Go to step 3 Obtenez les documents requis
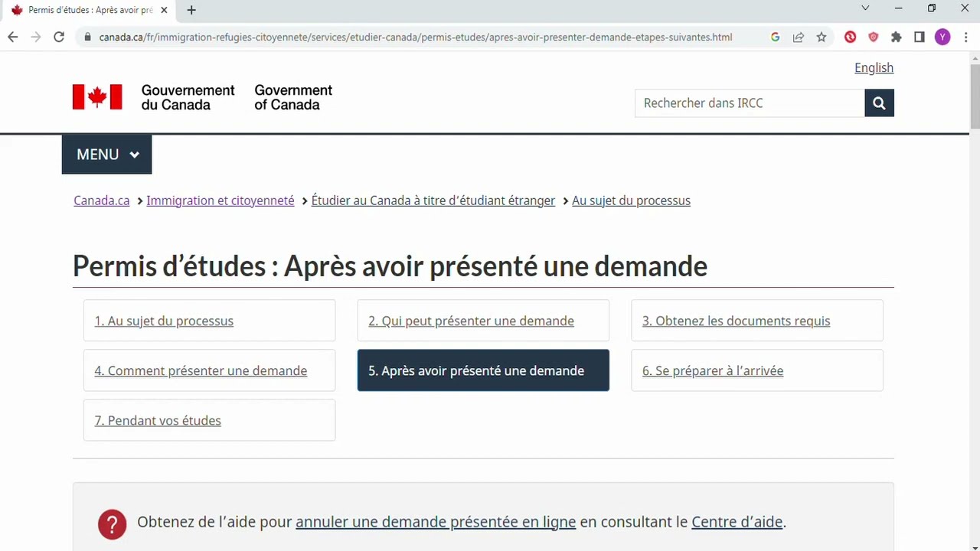The width and height of the screenshot is (980, 551). [x=757, y=321]
